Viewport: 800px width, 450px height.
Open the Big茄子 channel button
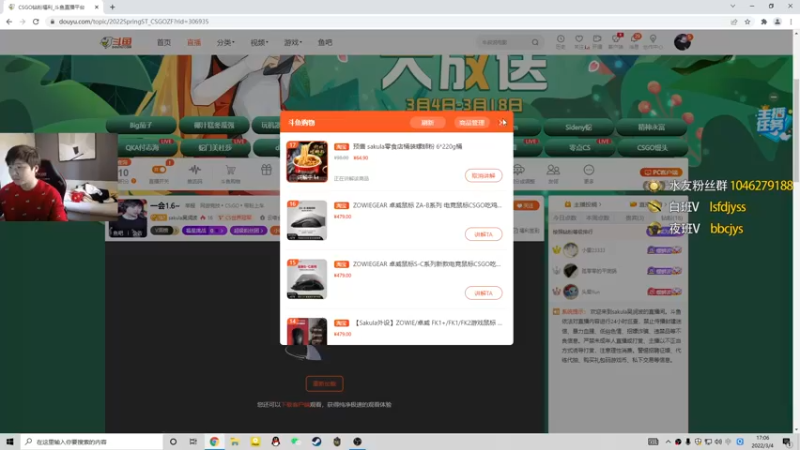point(141,126)
